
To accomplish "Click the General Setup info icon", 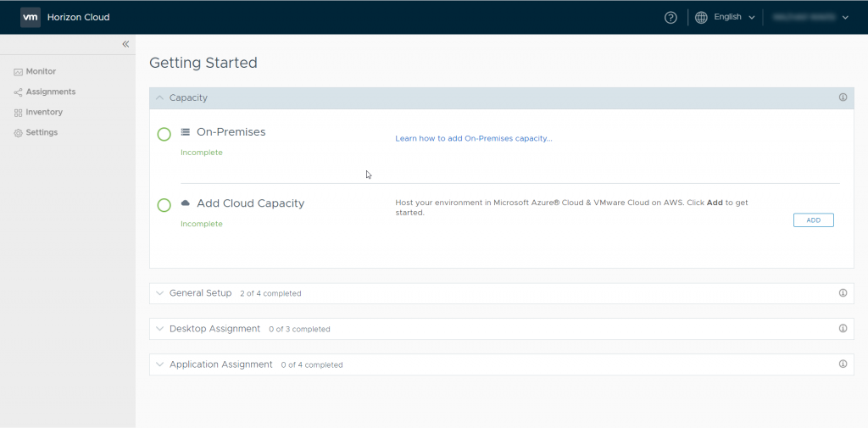I will 843,293.
